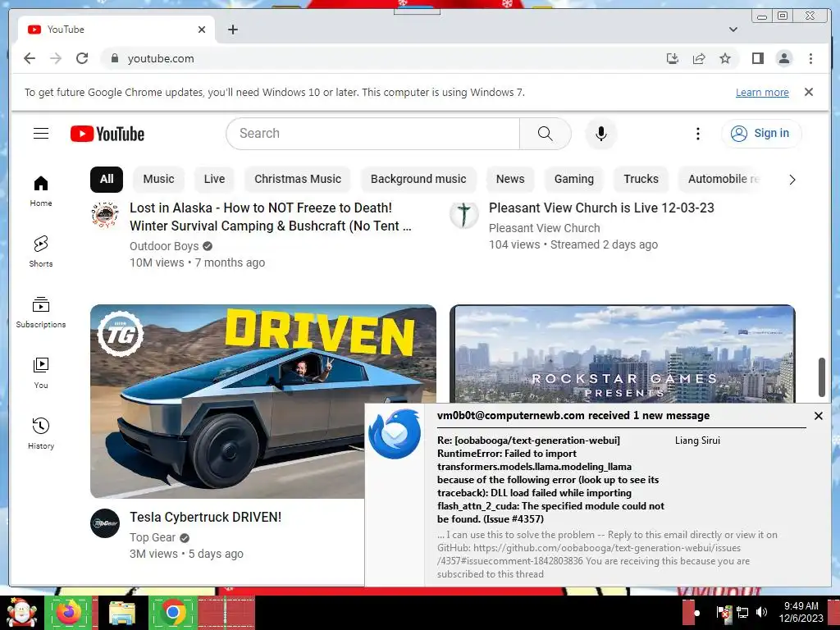Select the Background music chip
840x630 pixels.
coord(418,179)
